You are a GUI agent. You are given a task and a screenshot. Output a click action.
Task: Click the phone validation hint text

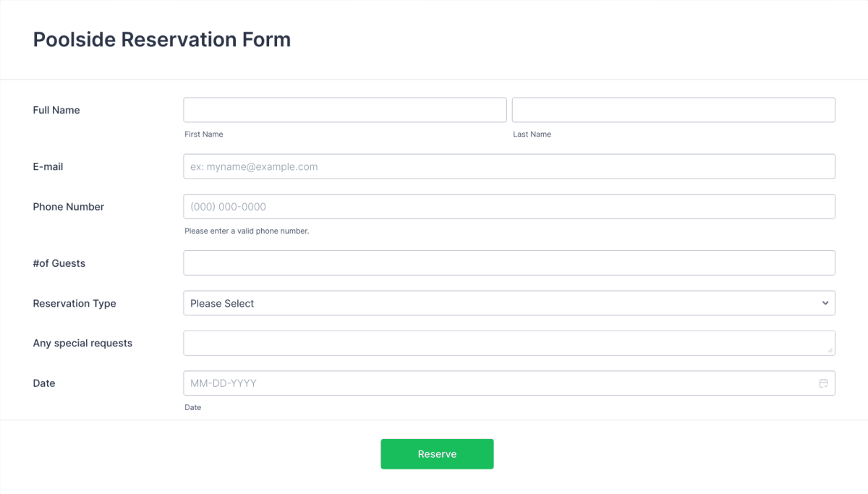click(247, 231)
